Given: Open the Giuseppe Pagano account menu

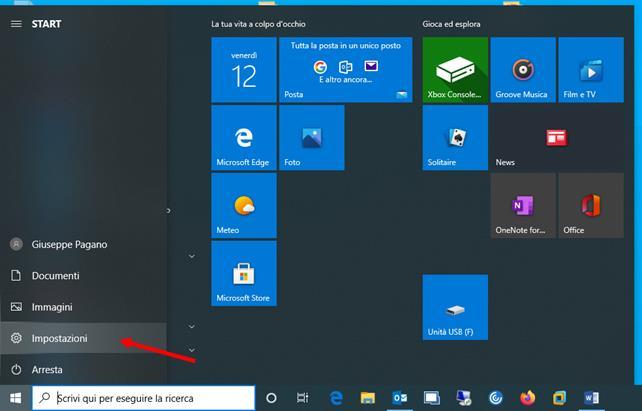Looking at the screenshot, I should [x=84, y=244].
